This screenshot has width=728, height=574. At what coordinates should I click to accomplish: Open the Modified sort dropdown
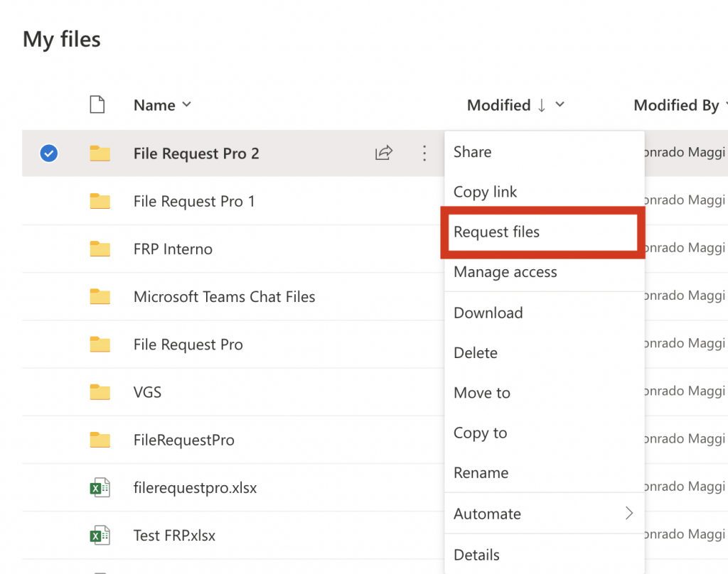[561, 104]
